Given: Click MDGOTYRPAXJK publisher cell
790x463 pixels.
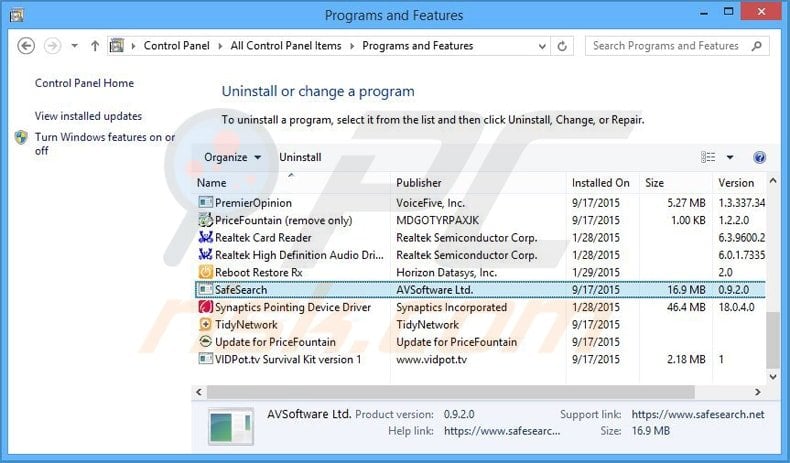Looking at the screenshot, I should (x=438, y=220).
